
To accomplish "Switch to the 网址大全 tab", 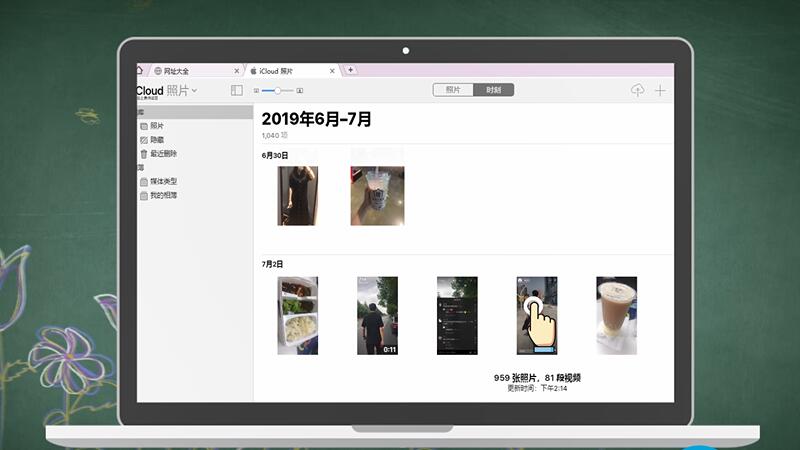I will [x=194, y=71].
